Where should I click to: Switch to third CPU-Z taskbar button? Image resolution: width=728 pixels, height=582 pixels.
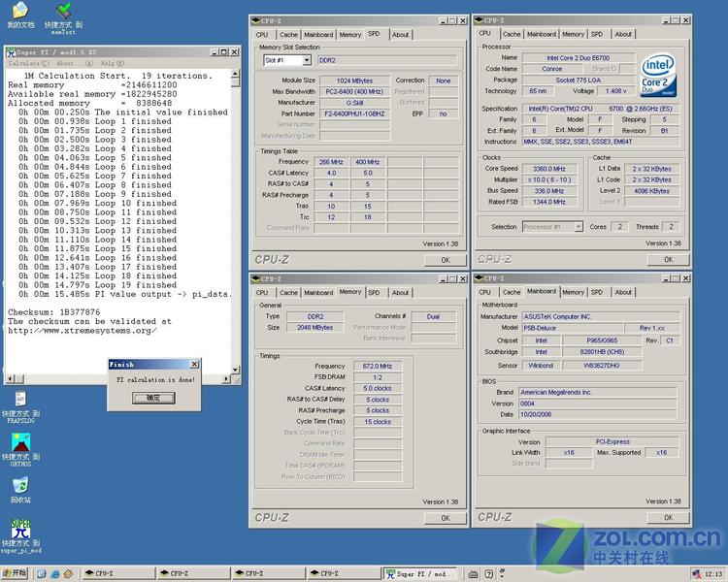[x=268, y=574]
